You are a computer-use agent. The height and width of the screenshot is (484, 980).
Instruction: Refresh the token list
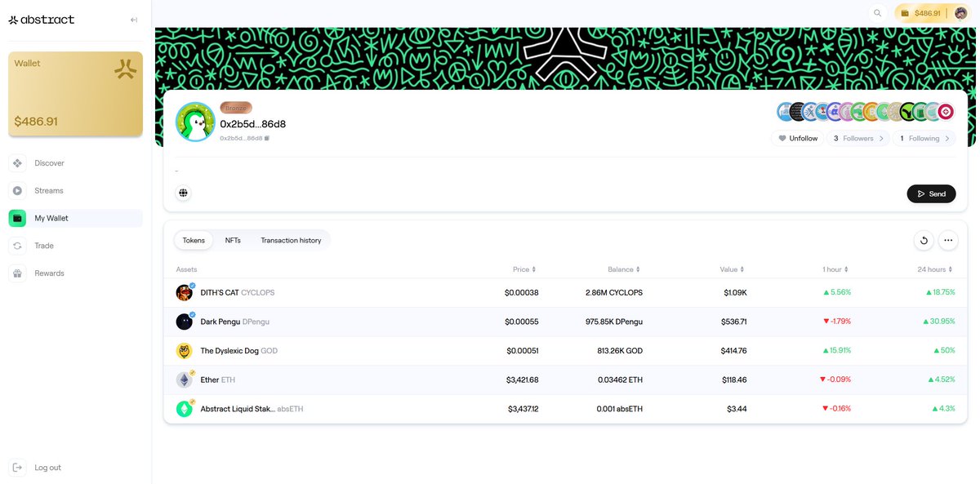[924, 240]
